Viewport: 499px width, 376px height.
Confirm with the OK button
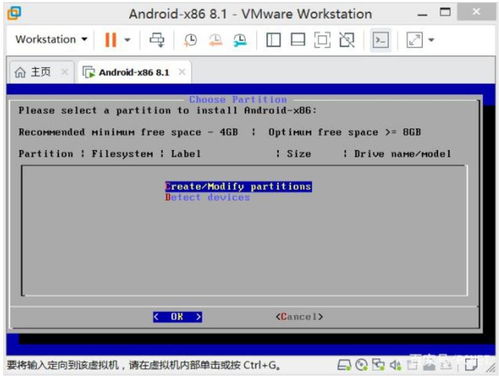tap(177, 317)
